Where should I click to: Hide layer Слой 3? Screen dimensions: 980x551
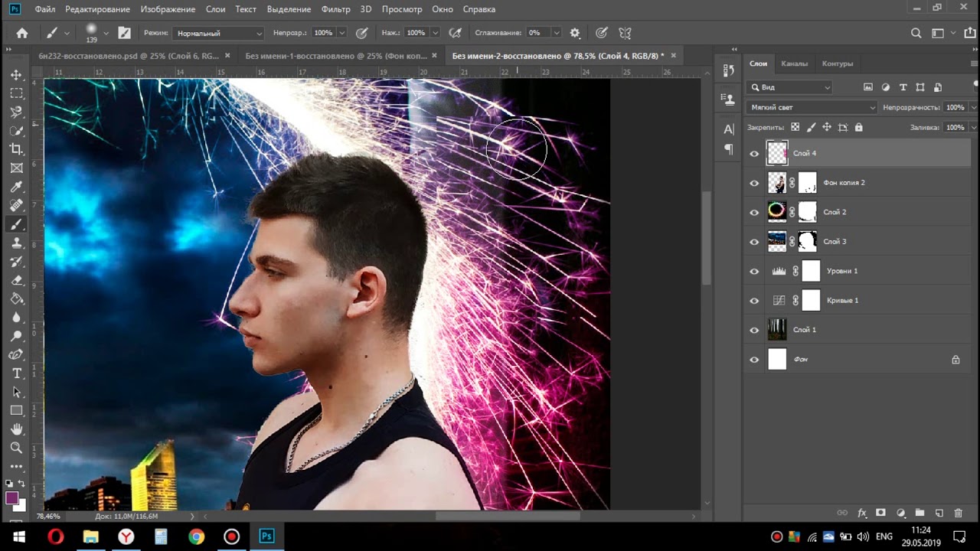coord(754,242)
